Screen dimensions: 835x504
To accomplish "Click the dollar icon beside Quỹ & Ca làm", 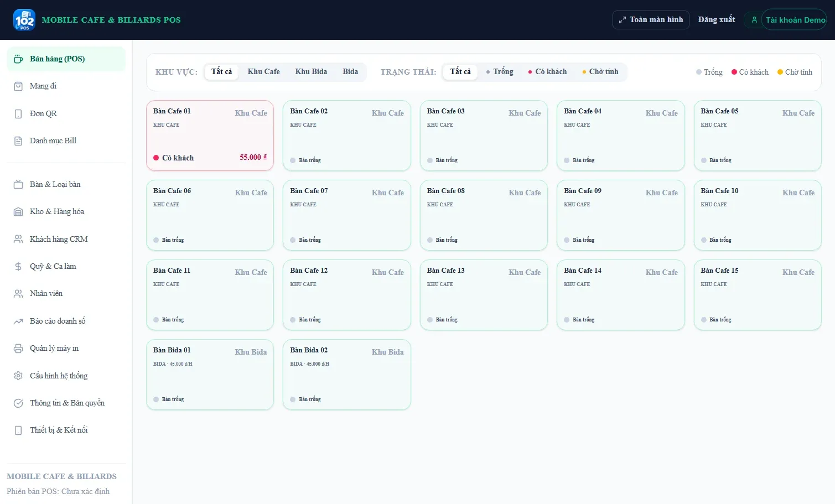I will tap(18, 267).
